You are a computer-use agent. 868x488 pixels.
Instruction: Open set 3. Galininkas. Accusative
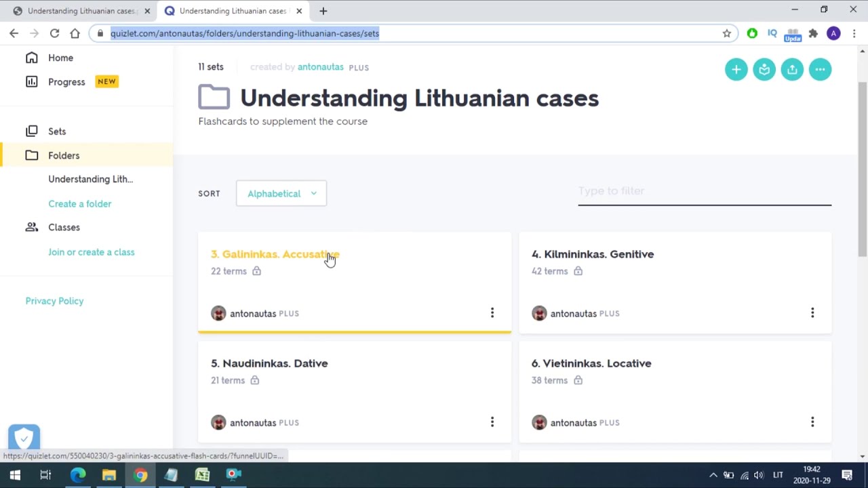(x=275, y=254)
